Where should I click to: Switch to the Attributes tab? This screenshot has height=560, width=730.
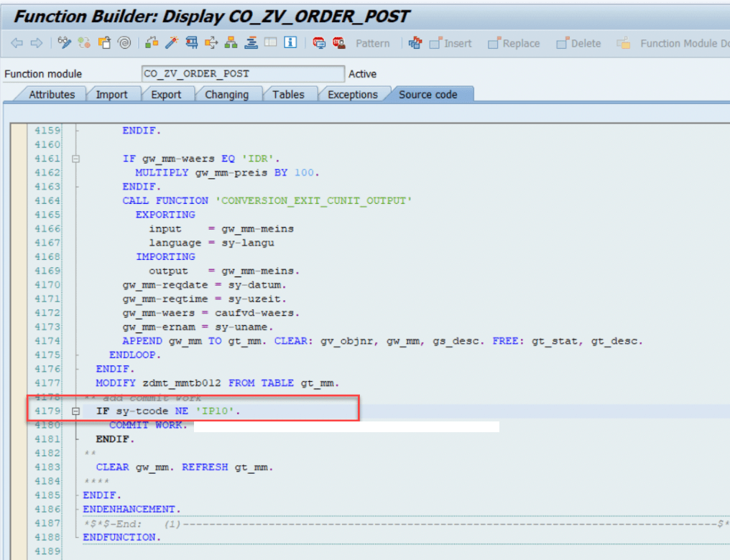[52, 95]
